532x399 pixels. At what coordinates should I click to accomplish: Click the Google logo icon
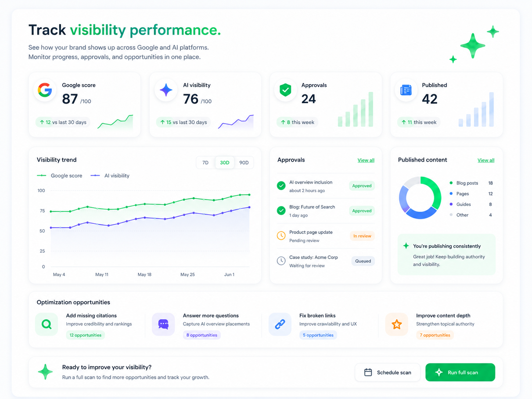pyautogui.click(x=45, y=90)
